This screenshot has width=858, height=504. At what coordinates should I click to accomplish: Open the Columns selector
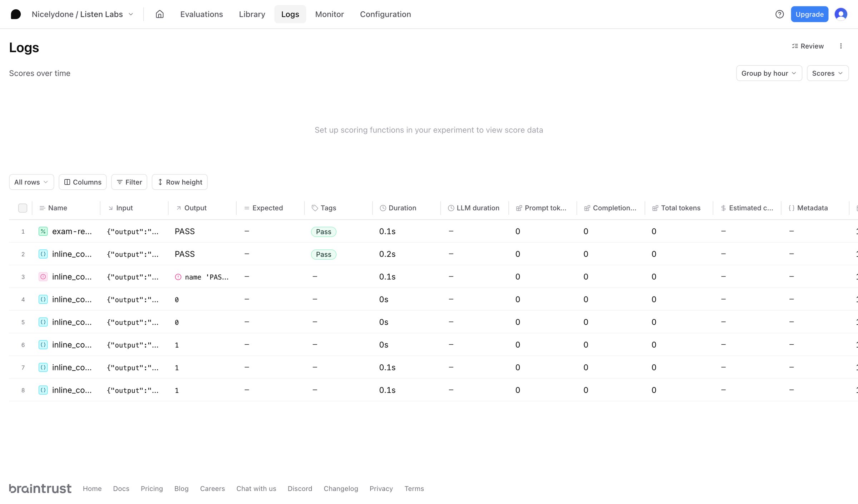coord(83,182)
